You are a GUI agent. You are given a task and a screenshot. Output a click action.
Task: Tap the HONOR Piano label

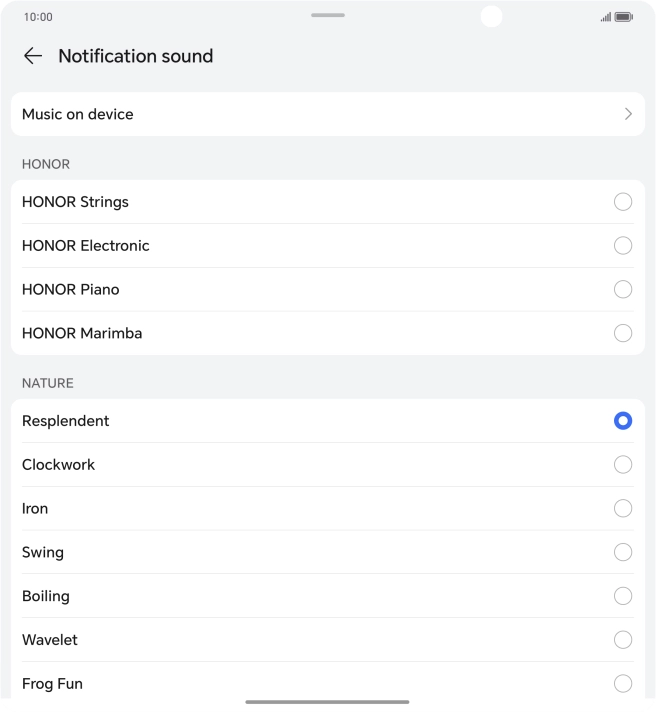[71, 290]
